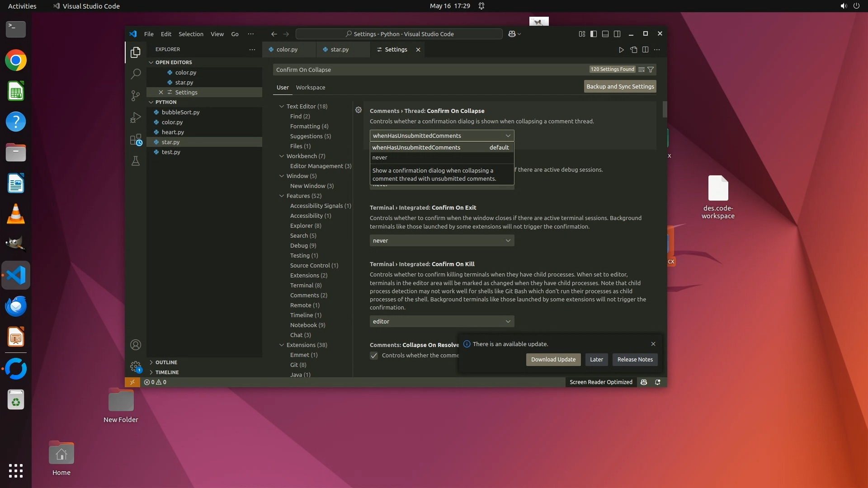
Task: Toggle the primary side bar layout icon
Action: (x=594, y=34)
